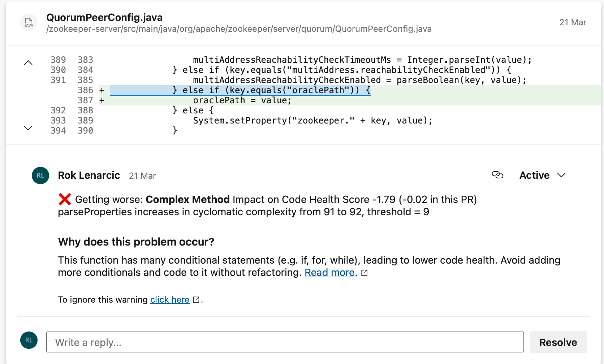This screenshot has height=364, width=604.
Task: Click Rok Lenarcic's avatar in comment
Action: click(40, 175)
